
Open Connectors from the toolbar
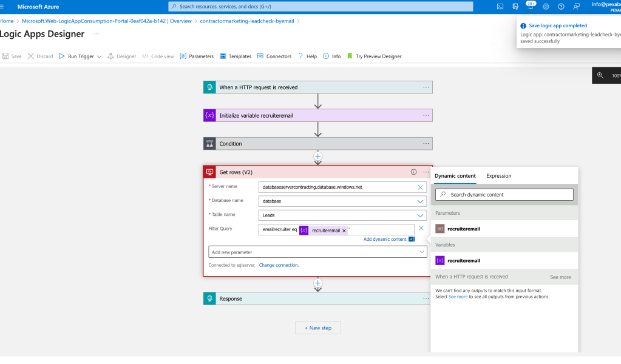pos(274,56)
